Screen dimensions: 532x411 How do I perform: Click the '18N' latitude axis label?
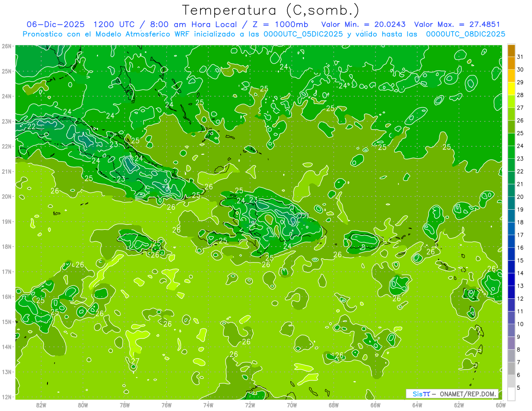point(7,247)
